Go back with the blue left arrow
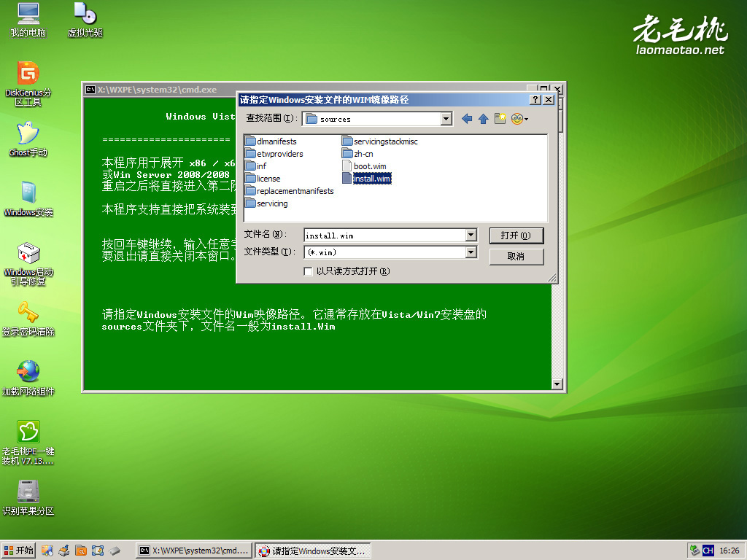Screen dimensions: 747x560 pyautogui.click(x=467, y=119)
